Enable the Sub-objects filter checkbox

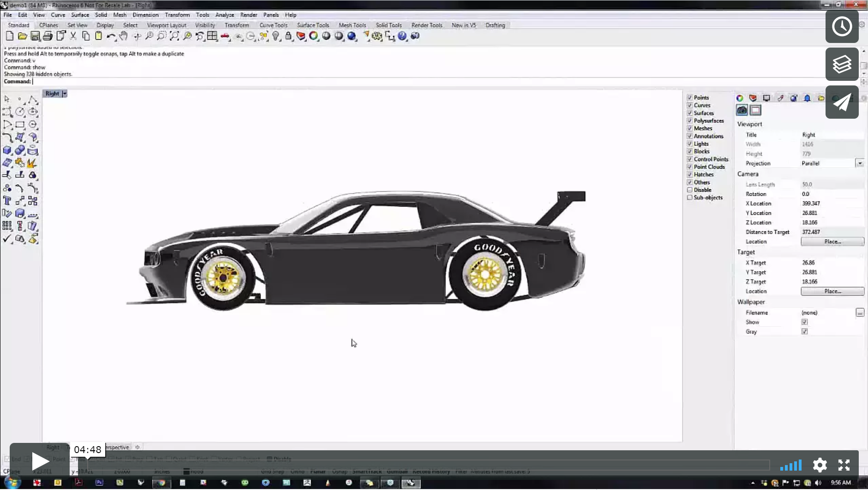click(689, 198)
